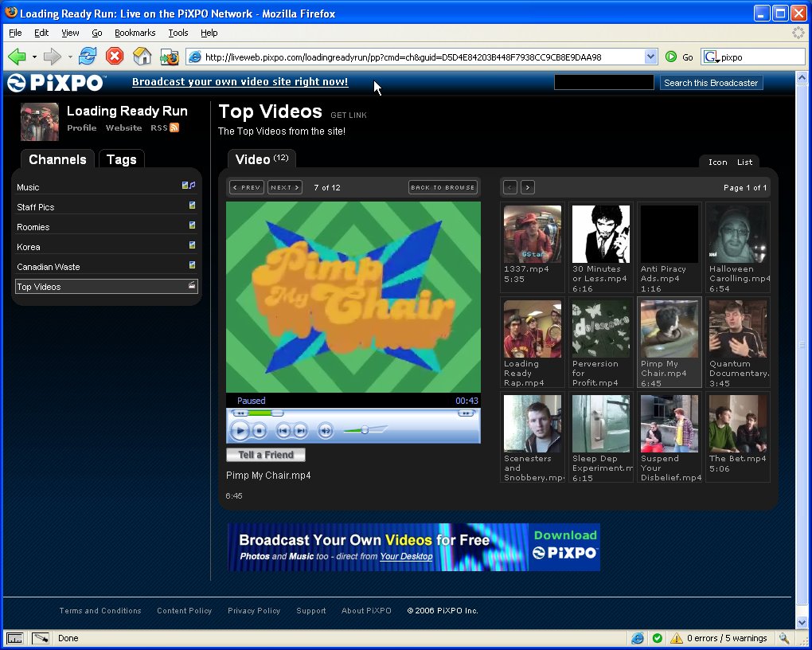Click the Search this Broadcaster button

tap(711, 82)
